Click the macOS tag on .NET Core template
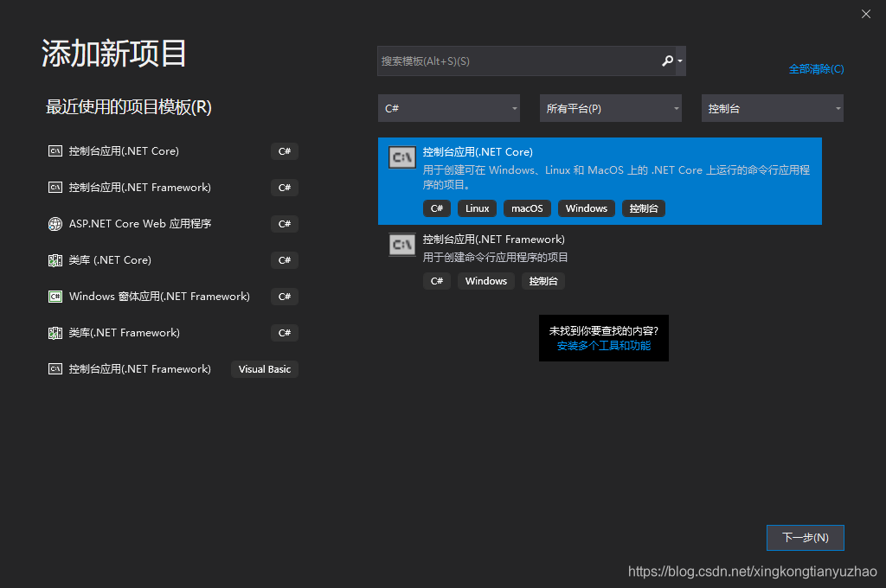The image size is (886, 588). pos(527,208)
